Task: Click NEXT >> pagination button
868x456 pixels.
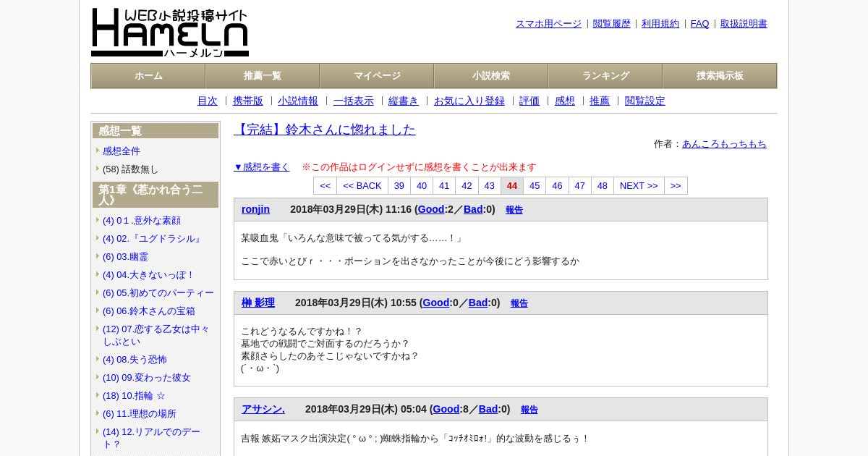Action: pos(639,186)
